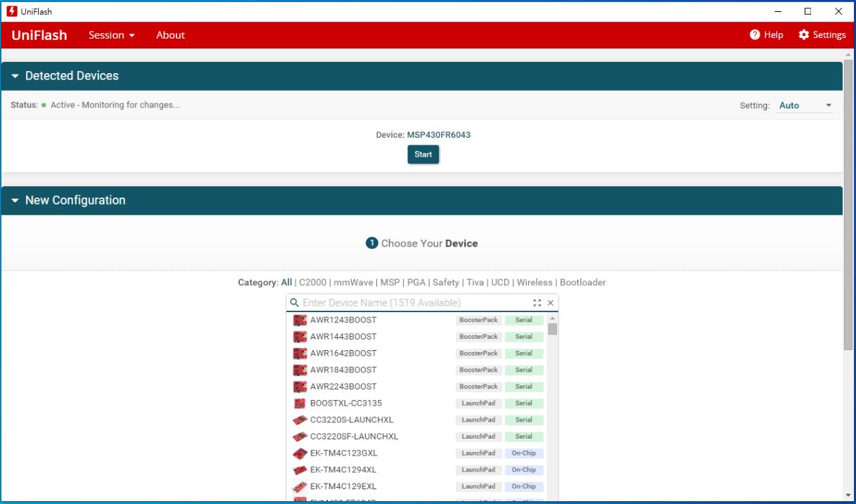Select EK-TM4C129EXL board icon
Viewport: 856px width, 504px height.
click(300, 486)
